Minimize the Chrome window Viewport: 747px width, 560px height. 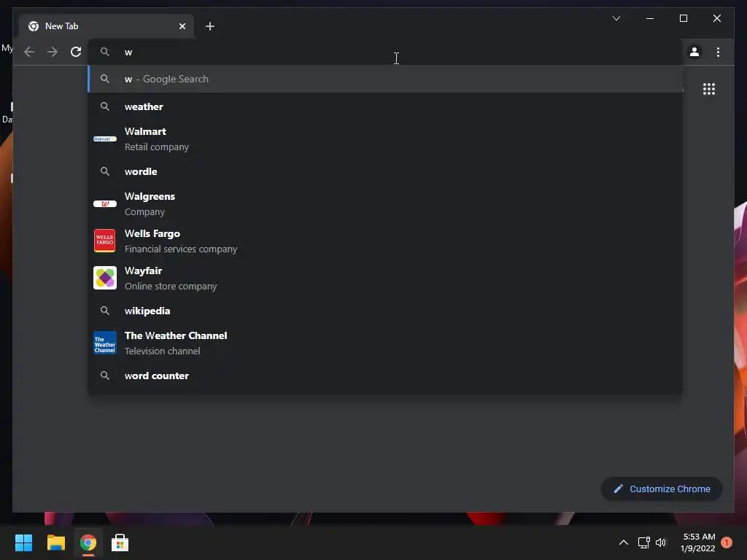pos(650,18)
